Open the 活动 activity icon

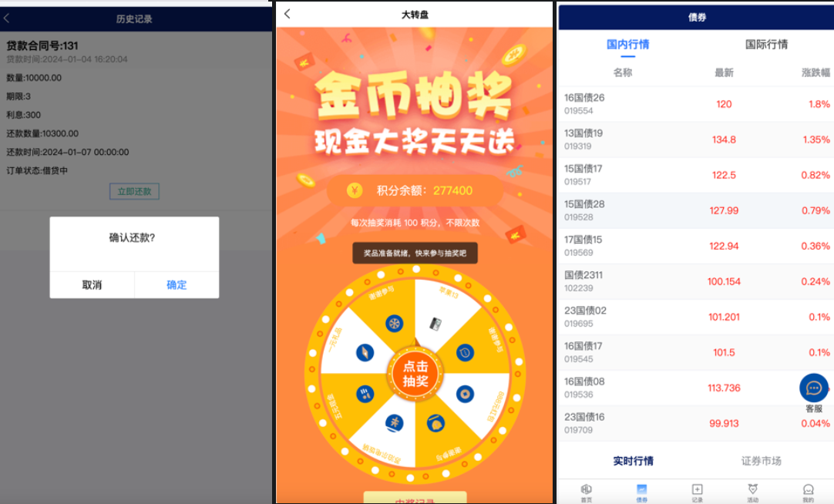tap(752, 493)
